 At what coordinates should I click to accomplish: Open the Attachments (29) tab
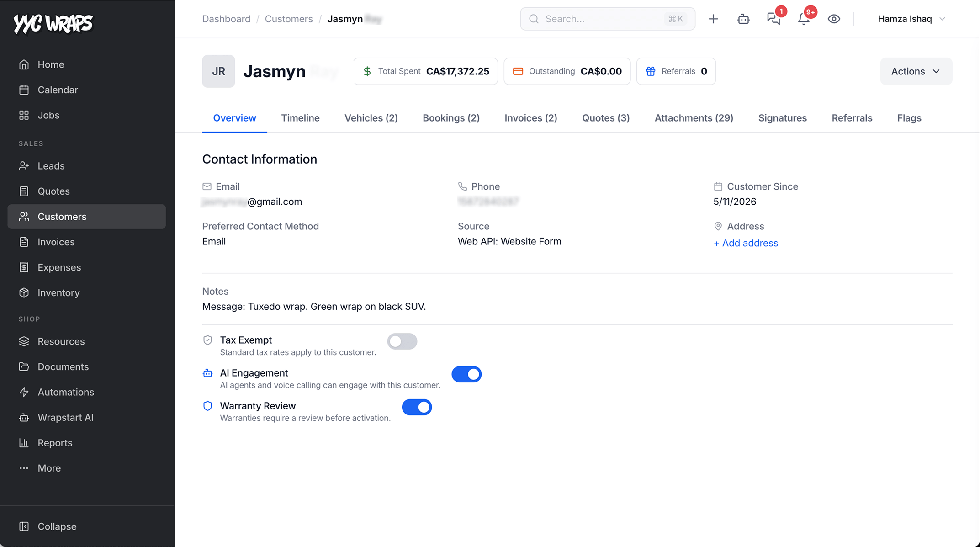coord(694,118)
